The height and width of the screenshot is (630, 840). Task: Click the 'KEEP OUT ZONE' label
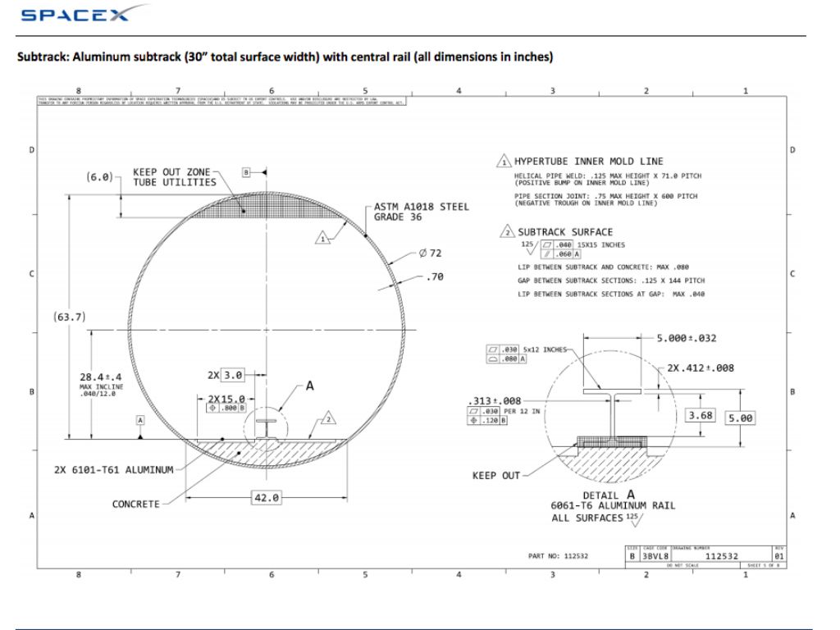(x=171, y=172)
